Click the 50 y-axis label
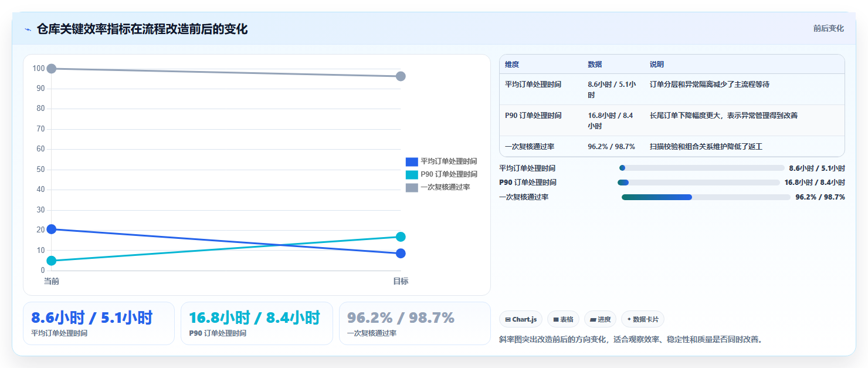 pyautogui.click(x=40, y=170)
